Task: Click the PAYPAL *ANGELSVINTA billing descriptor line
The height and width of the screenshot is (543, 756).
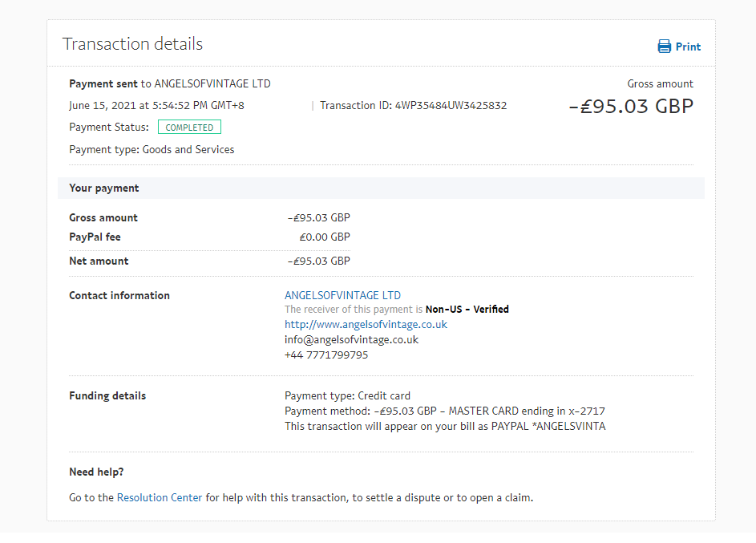Action: tap(445, 426)
